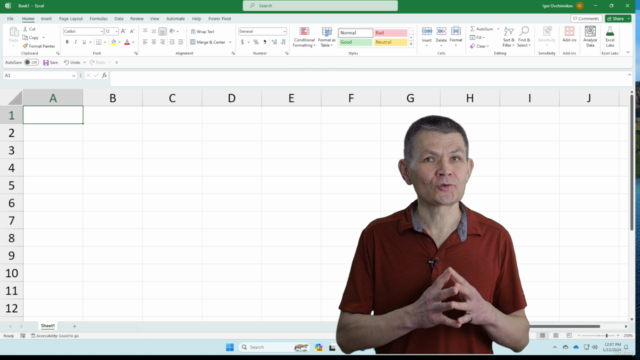Screen dimensions: 640x360
Task: Toggle Bold formatting
Action: [x=67, y=42]
